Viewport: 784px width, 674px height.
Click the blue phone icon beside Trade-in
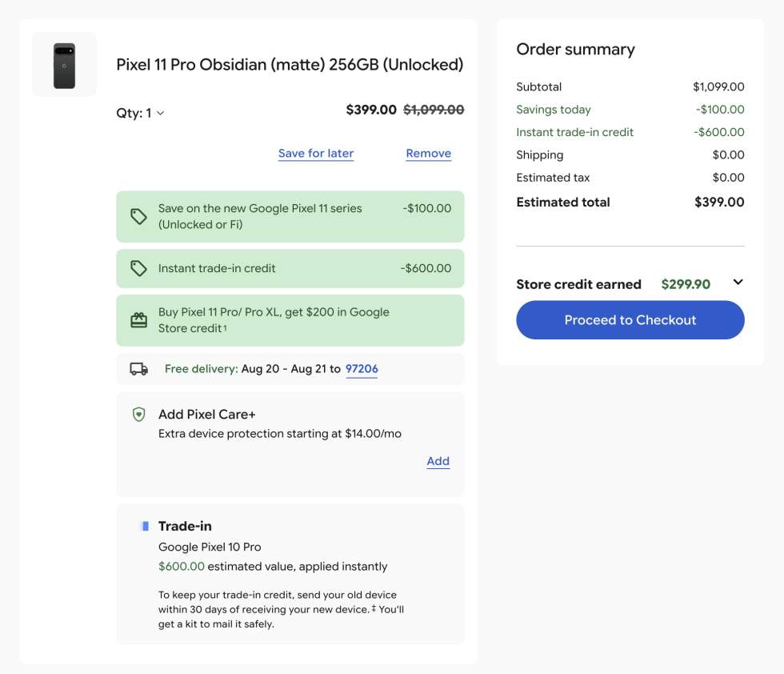146,526
